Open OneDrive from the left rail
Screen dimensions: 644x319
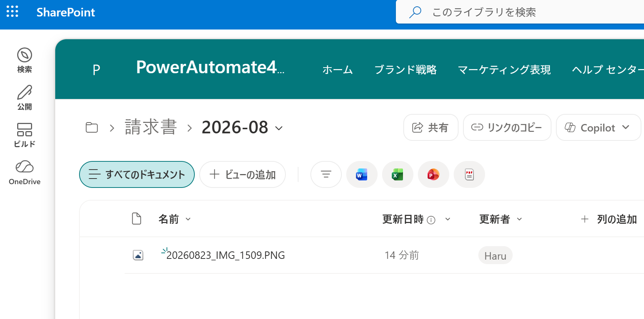coord(25,172)
